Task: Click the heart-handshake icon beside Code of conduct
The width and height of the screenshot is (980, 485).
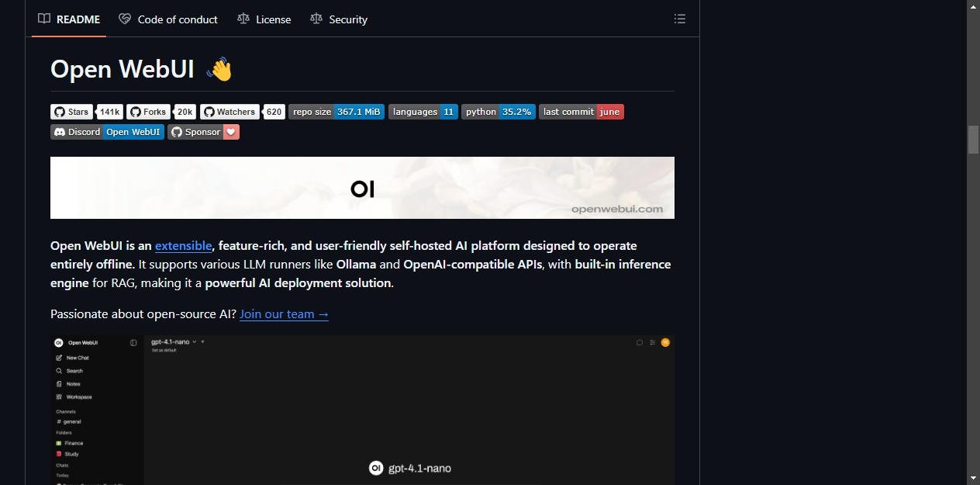Action: tap(125, 19)
